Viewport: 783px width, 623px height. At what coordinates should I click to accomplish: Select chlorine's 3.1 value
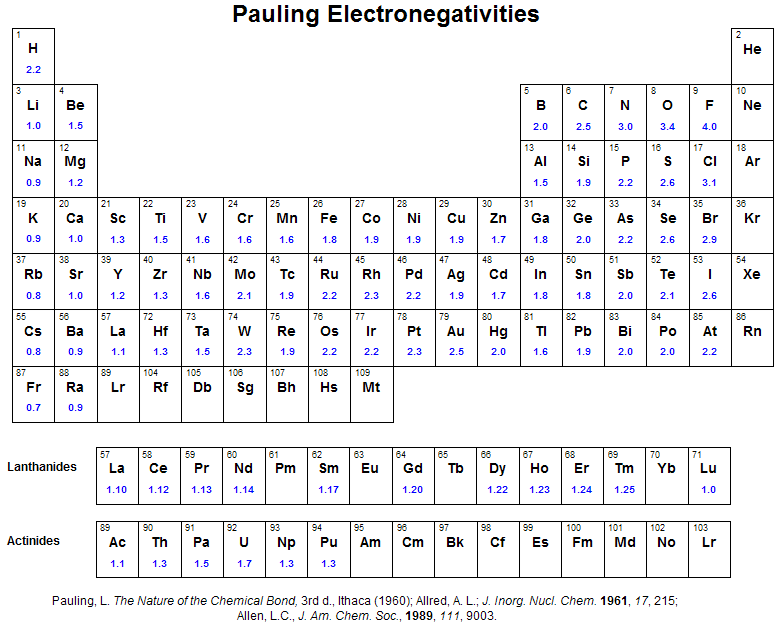pos(709,183)
